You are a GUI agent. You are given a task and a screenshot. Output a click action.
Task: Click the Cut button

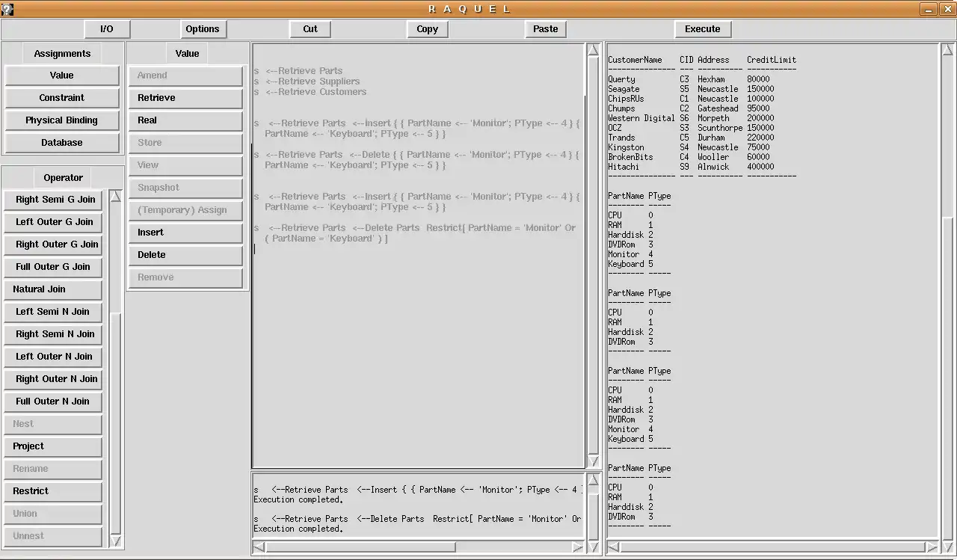pos(310,29)
